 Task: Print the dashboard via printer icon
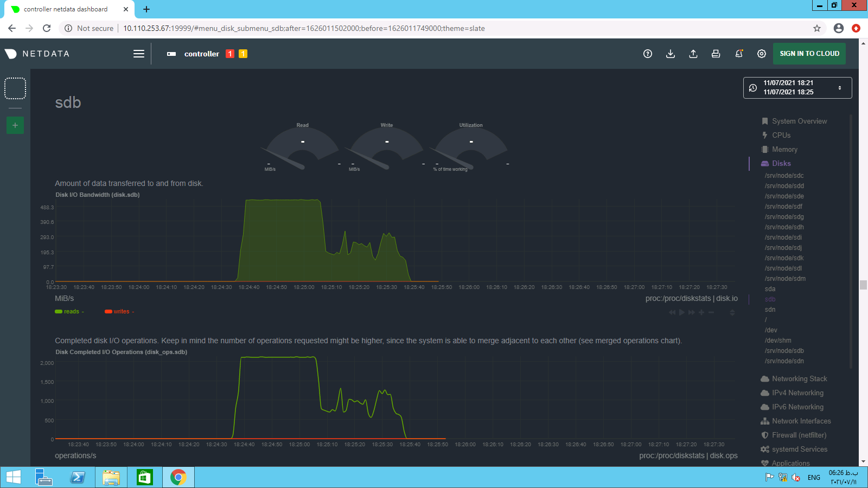pos(716,54)
